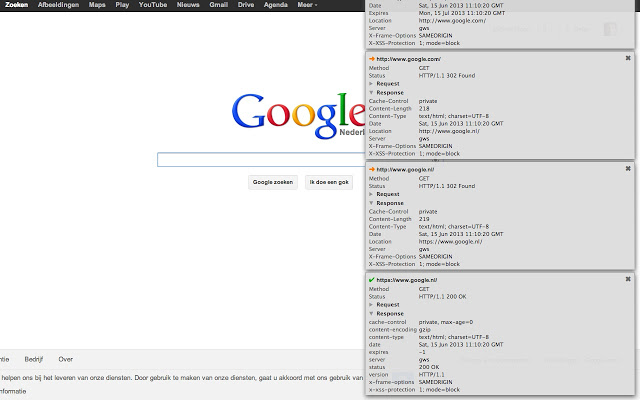Click the Google logo image
Viewport: 640px width, 400px height.
[x=298, y=116]
